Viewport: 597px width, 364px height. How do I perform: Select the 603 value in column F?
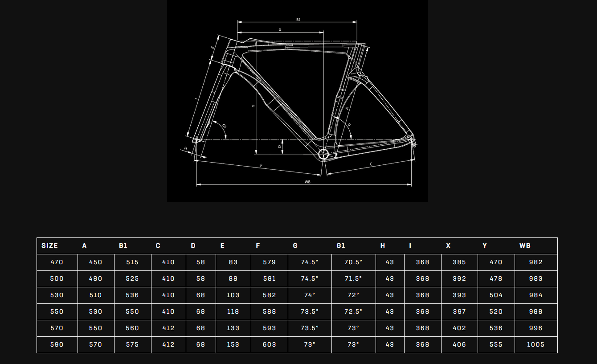pyautogui.click(x=270, y=344)
